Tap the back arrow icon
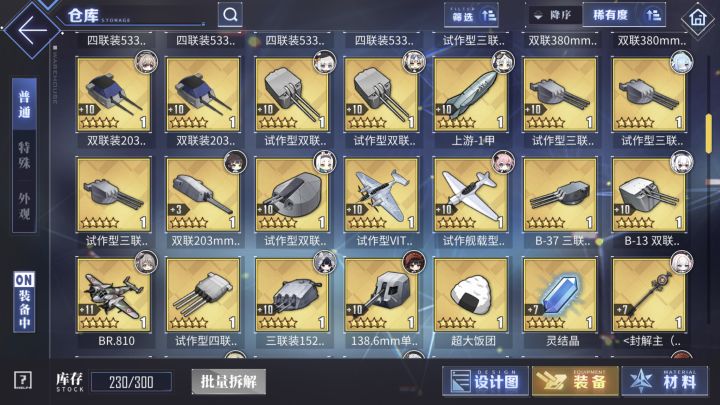 (32, 30)
